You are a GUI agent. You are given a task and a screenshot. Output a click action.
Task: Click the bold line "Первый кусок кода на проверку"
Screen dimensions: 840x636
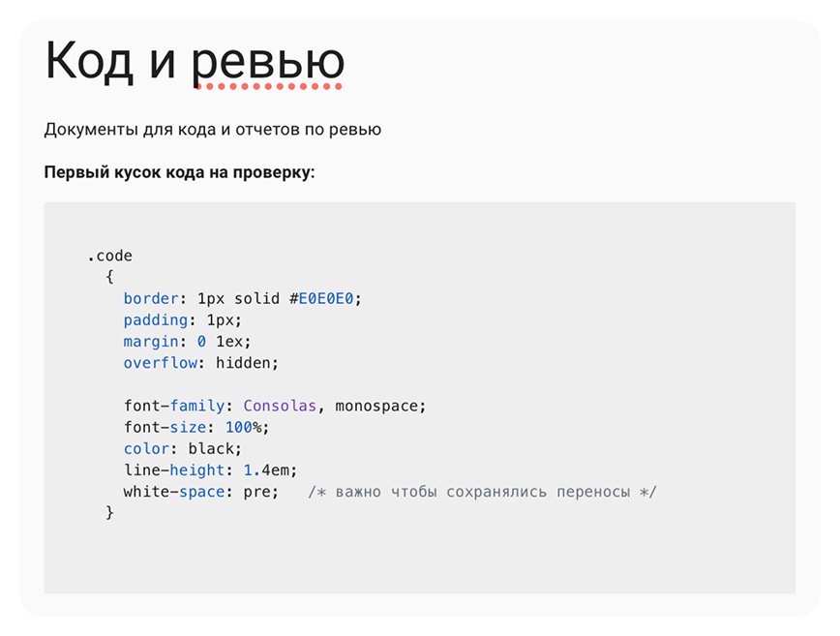click(179, 172)
